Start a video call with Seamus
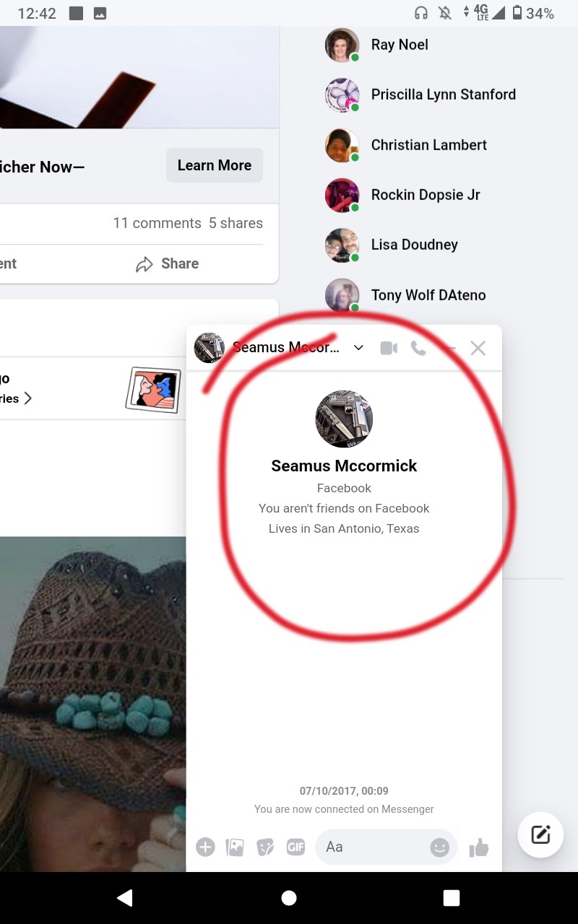The width and height of the screenshot is (578, 924). [389, 348]
